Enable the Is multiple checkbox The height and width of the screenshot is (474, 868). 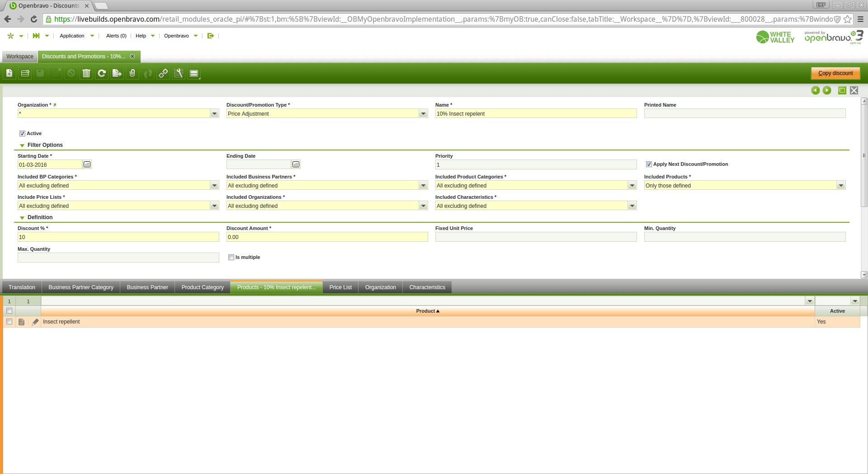[x=231, y=258]
